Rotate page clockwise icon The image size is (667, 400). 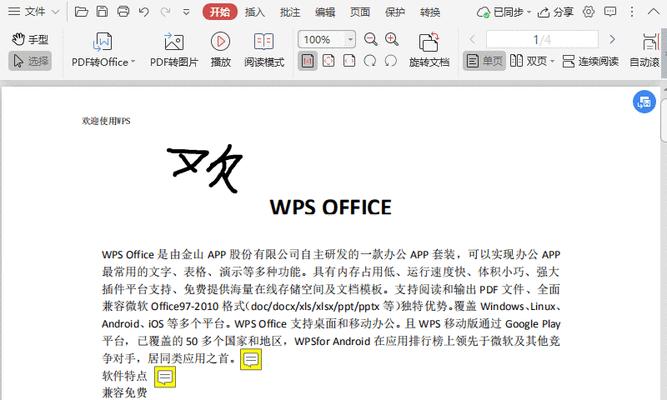(370, 61)
